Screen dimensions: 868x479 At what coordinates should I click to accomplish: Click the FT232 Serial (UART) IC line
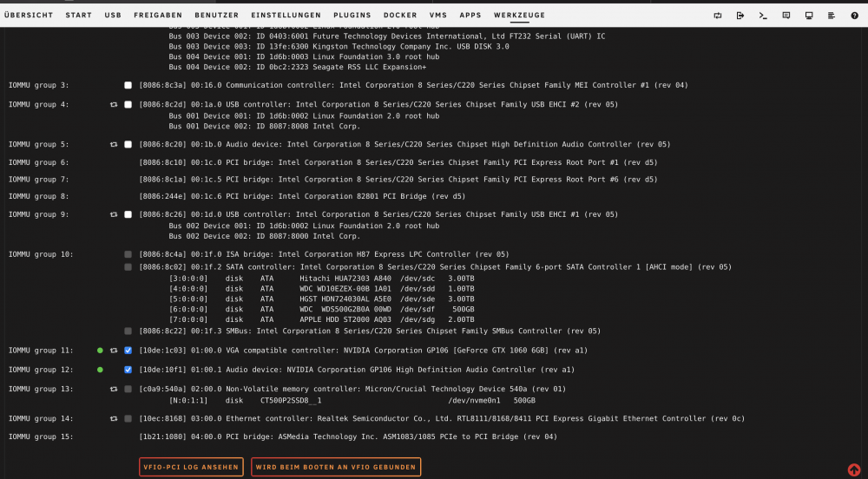tap(387, 36)
